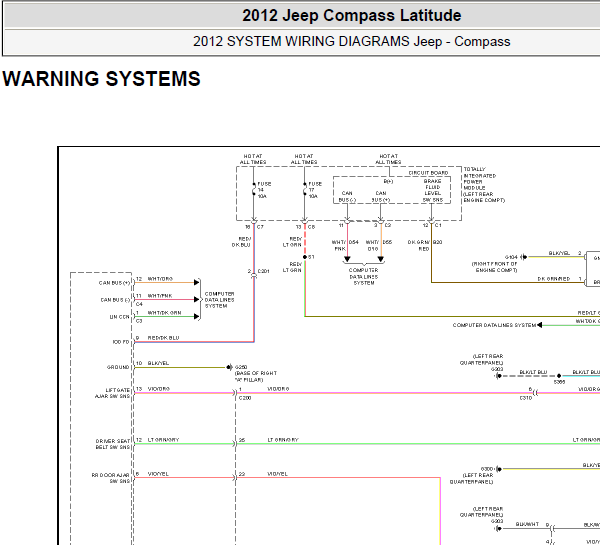The width and height of the screenshot is (600, 545).
Task: Click the "IOD FD" pin label
Action: click(x=121, y=342)
